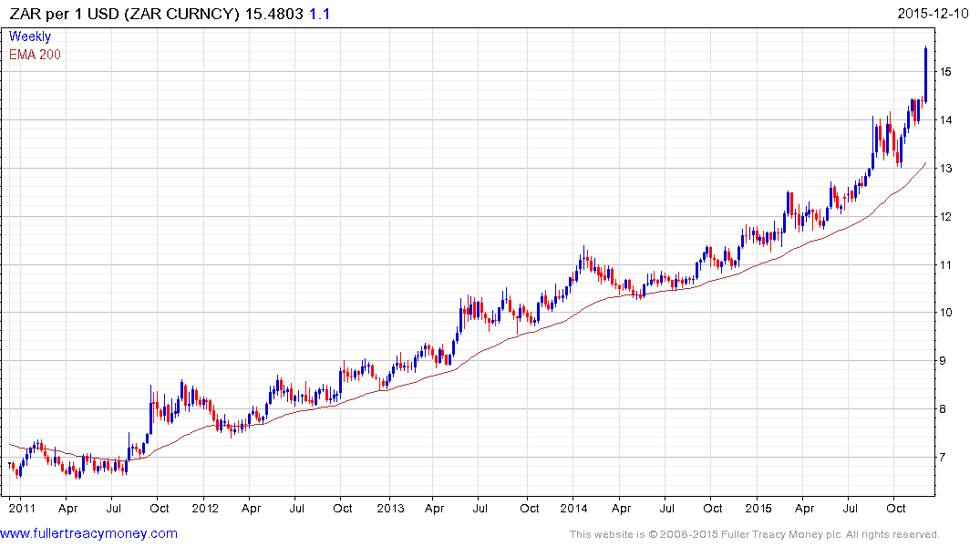This screenshot has height=547, width=980.
Task: Click the 7 price axis label
Action: [x=943, y=457]
